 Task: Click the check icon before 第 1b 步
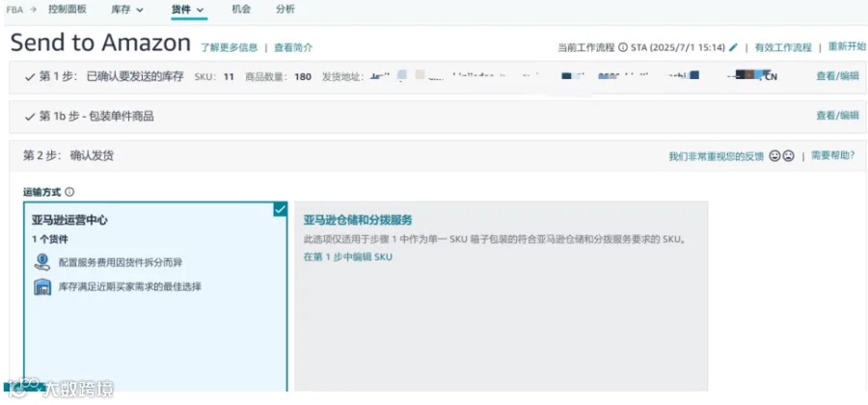30,116
